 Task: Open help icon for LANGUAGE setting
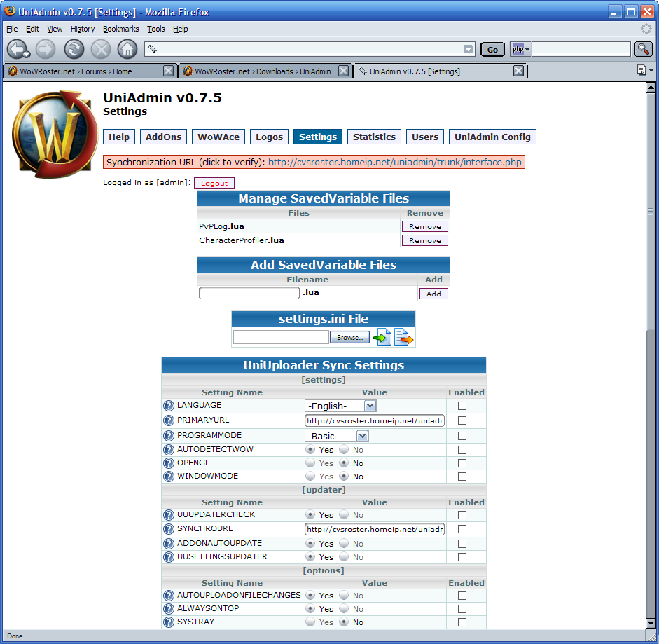[x=169, y=406]
